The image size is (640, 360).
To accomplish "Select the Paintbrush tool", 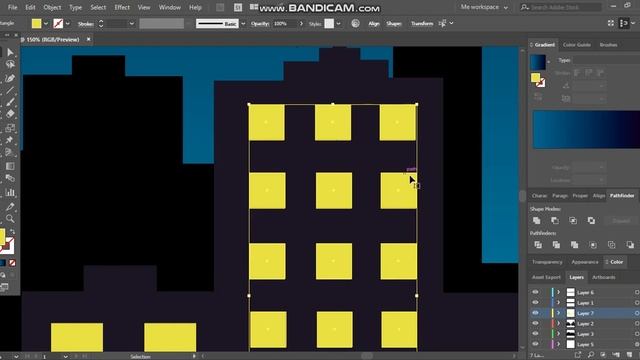I will [10, 102].
